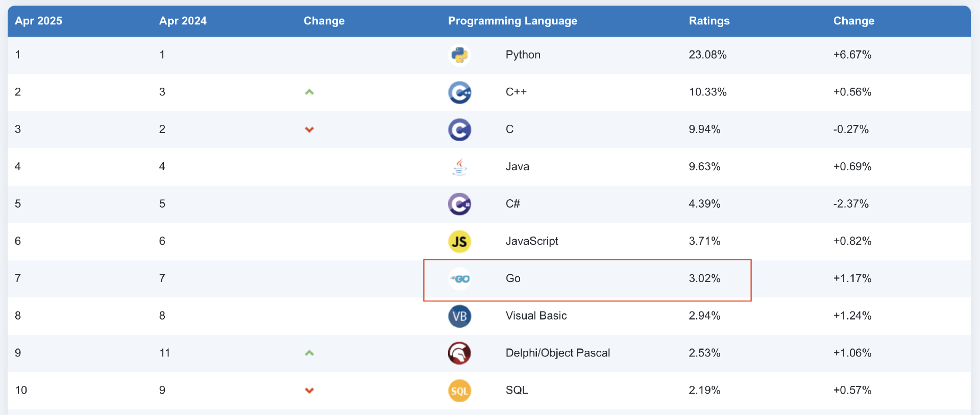Viewport: 980px width, 415px height.
Task: Click the C# language logo
Action: coord(459,204)
